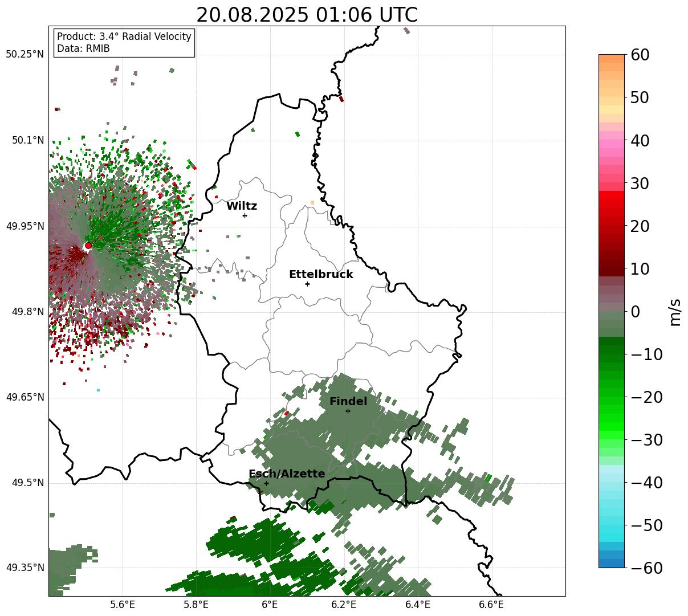Click the colorbar tick label 0

pyautogui.click(x=635, y=312)
